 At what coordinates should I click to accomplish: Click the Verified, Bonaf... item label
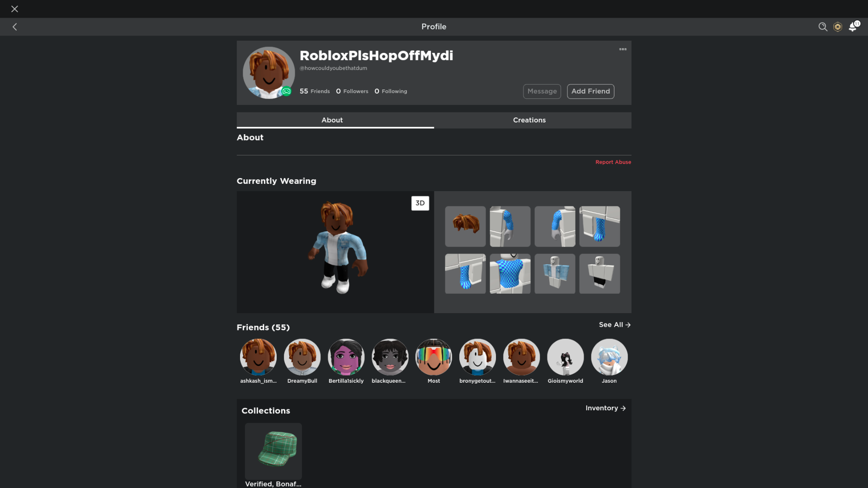pyautogui.click(x=273, y=484)
